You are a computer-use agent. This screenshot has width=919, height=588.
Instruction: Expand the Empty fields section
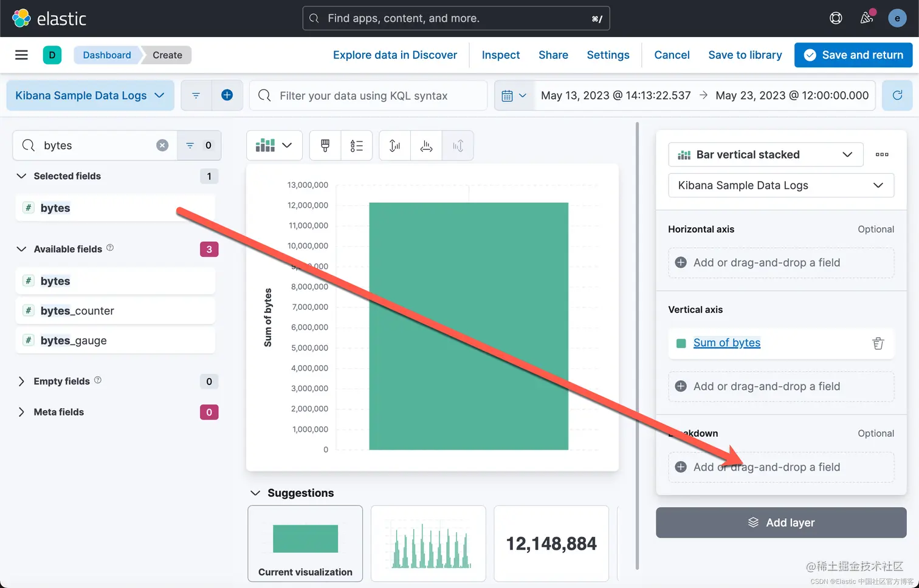click(x=21, y=381)
